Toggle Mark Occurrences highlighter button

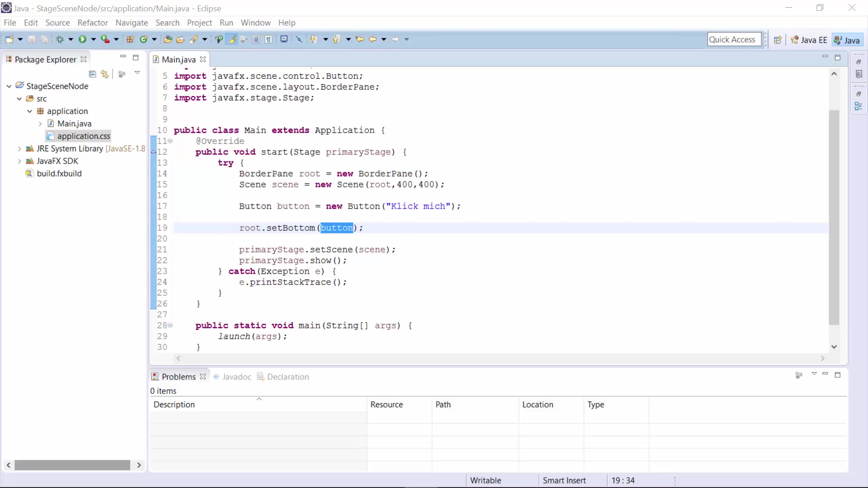click(232, 39)
